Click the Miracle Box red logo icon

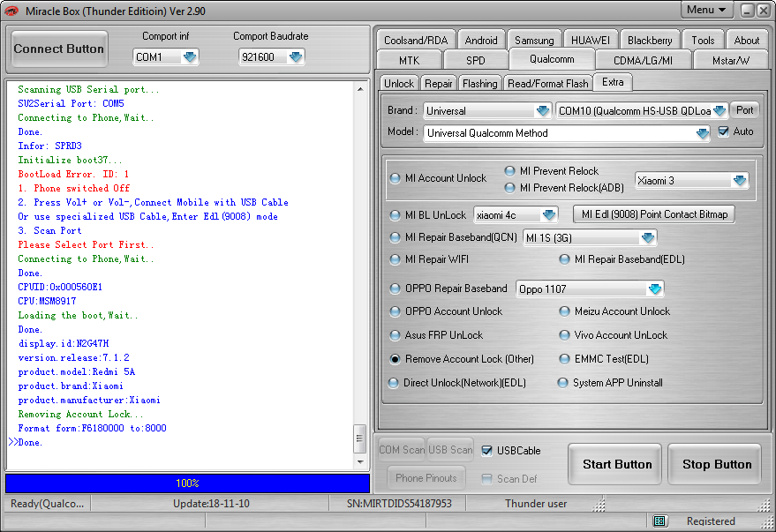click(x=11, y=11)
